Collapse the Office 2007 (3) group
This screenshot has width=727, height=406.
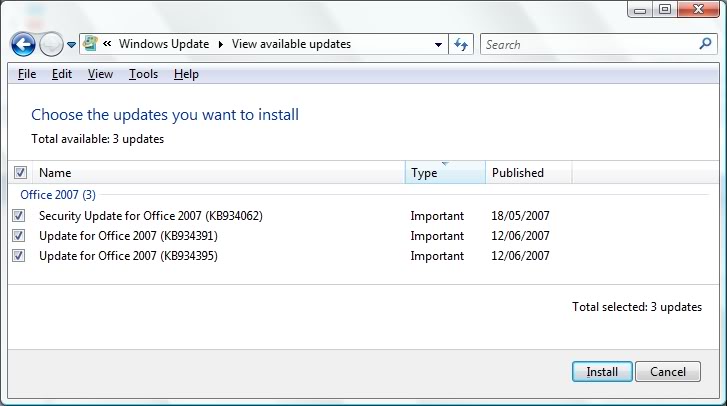click(58, 195)
